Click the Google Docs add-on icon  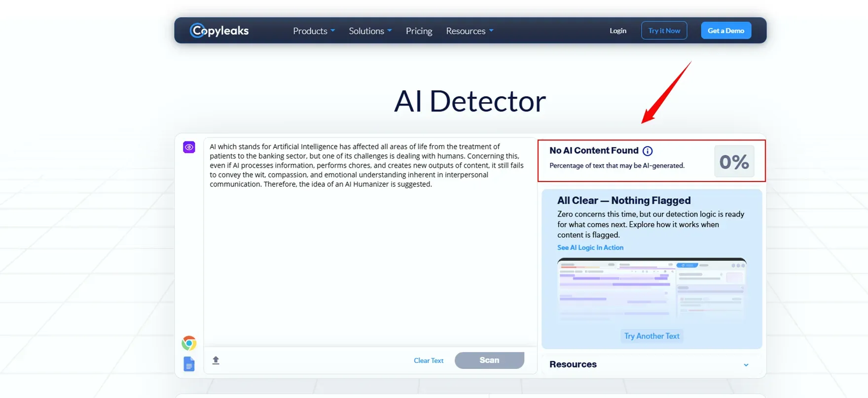(x=189, y=364)
